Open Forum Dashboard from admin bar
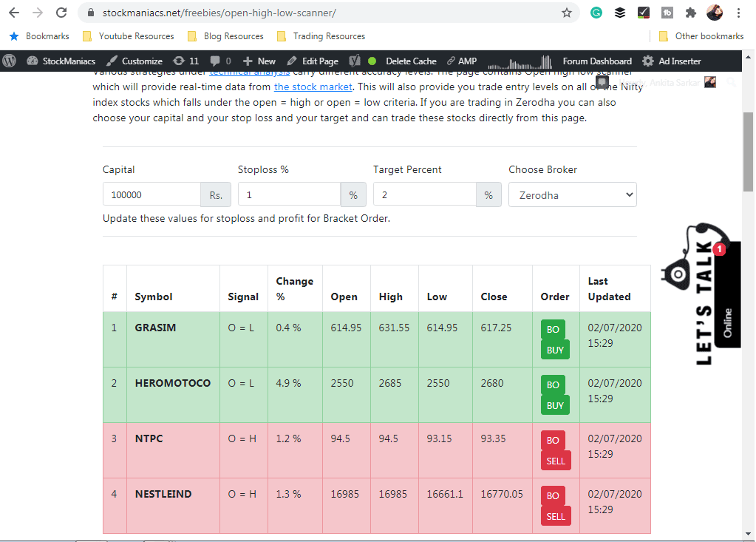The width and height of the screenshot is (756, 542). [x=597, y=61]
